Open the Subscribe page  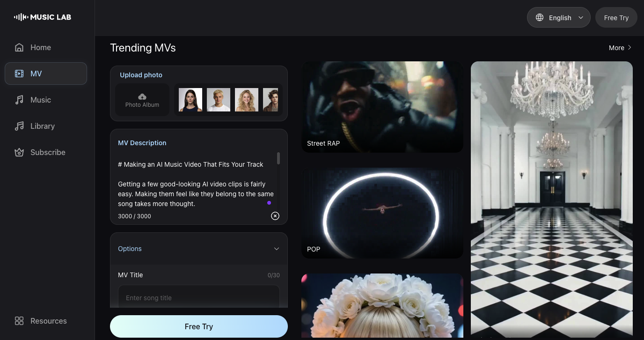click(x=46, y=152)
